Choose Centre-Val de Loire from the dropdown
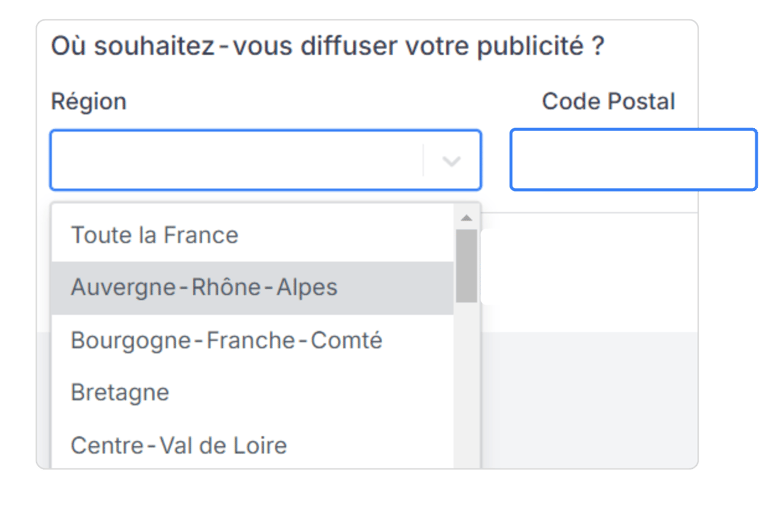Viewport: 768px width, 512px height. (x=179, y=444)
